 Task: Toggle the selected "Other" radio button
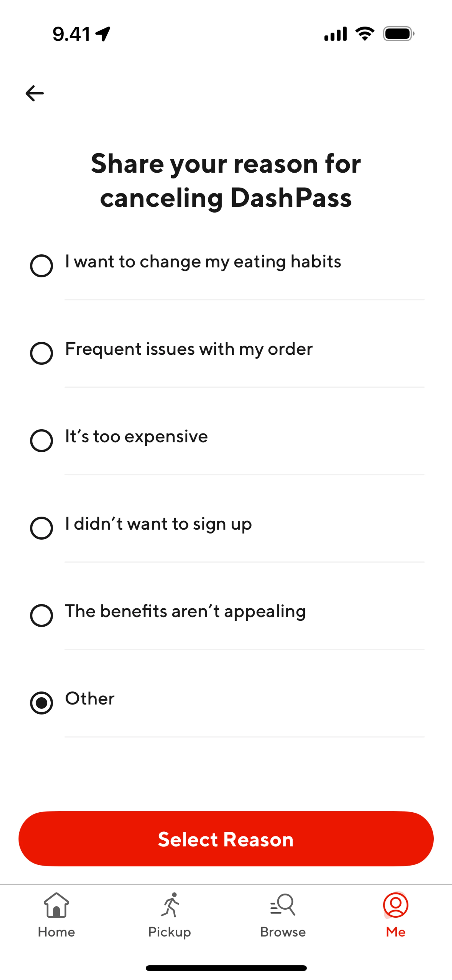click(x=41, y=703)
